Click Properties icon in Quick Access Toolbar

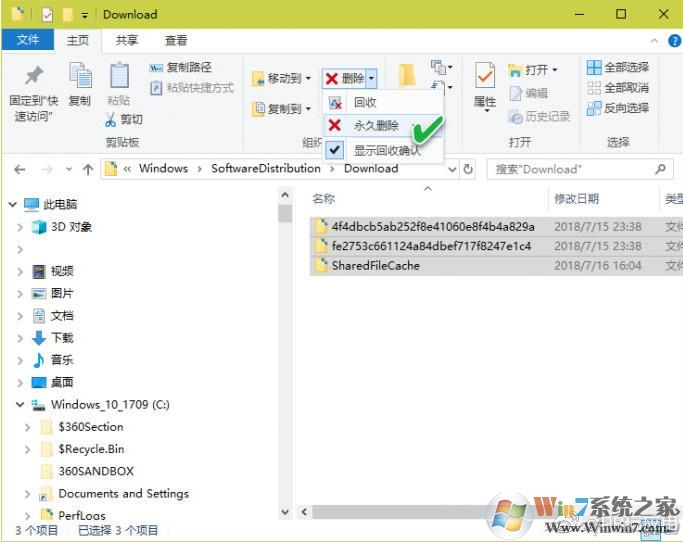pyautogui.click(x=47, y=14)
